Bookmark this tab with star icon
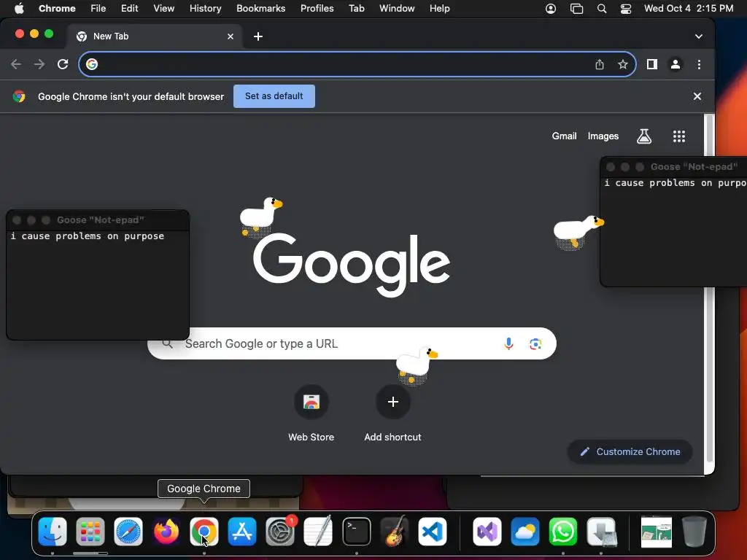Viewport: 747px width, 560px height. [623, 64]
